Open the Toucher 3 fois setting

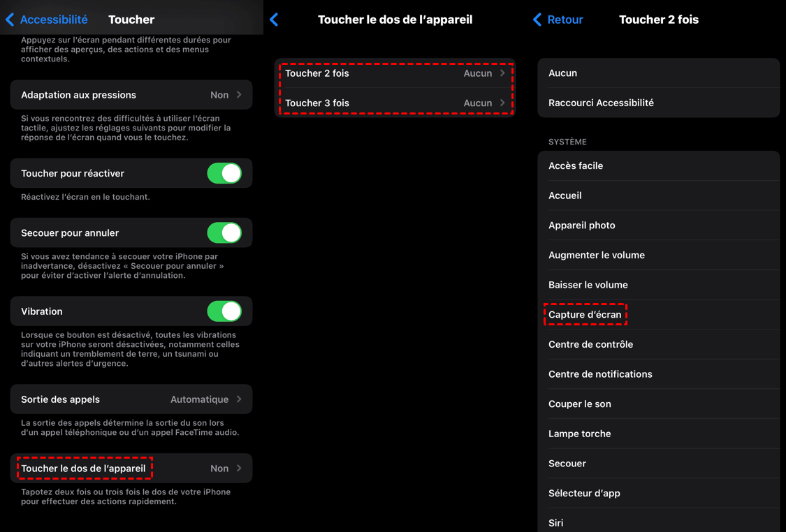395,103
